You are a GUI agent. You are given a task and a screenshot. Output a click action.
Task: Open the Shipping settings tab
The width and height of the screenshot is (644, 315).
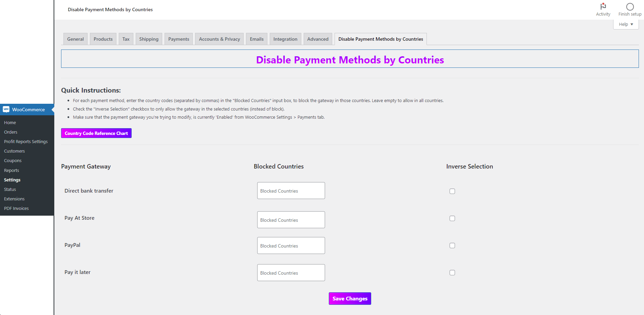point(149,39)
